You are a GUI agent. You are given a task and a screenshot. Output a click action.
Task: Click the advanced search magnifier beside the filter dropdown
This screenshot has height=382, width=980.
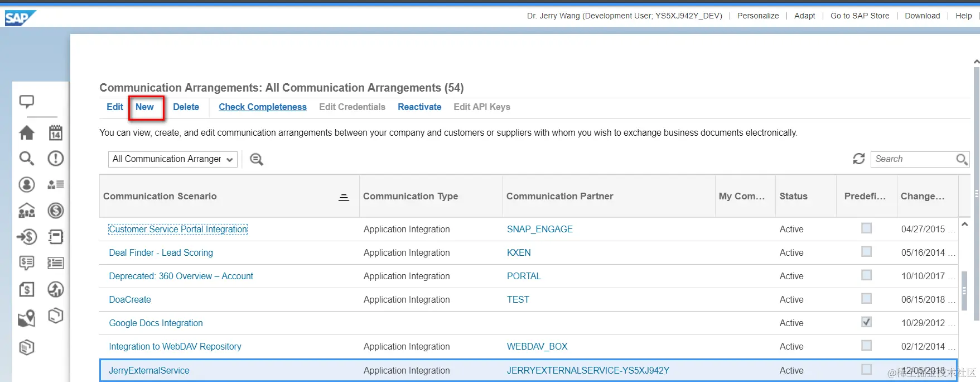click(257, 159)
